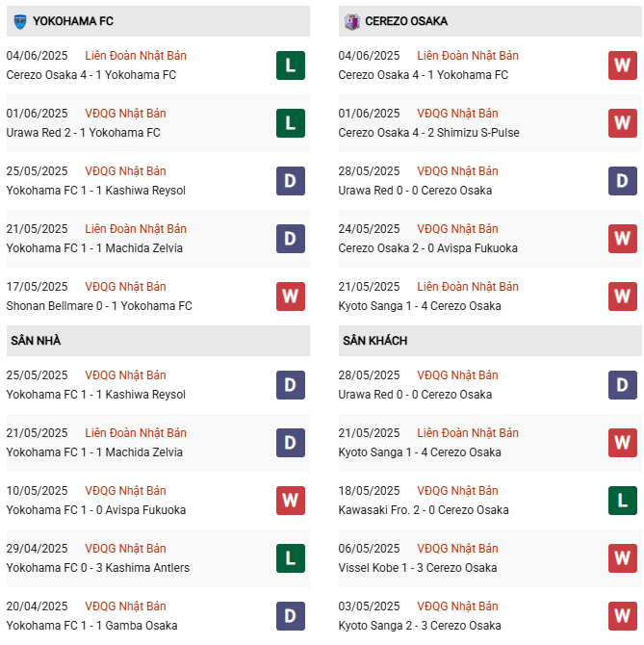Image resolution: width=644 pixels, height=645 pixels.
Task: Click L badge for Yokohama FC 0-3 Kashima Antlers
Action: coord(290,558)
